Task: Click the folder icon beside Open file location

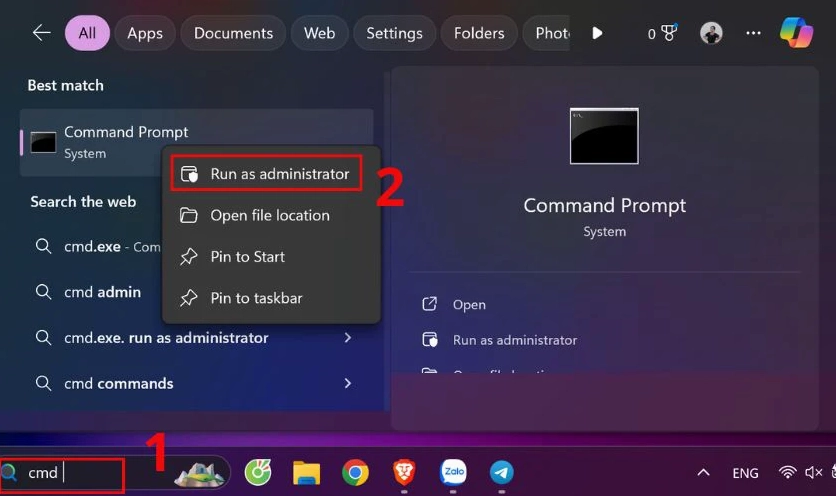Action: [189, 215]
